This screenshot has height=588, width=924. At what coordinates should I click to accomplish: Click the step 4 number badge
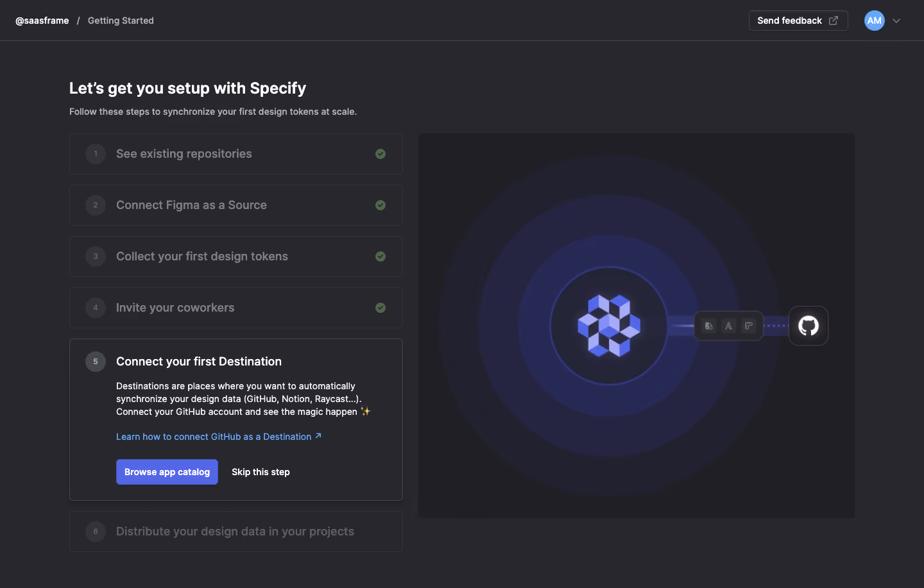coord(96,308)
